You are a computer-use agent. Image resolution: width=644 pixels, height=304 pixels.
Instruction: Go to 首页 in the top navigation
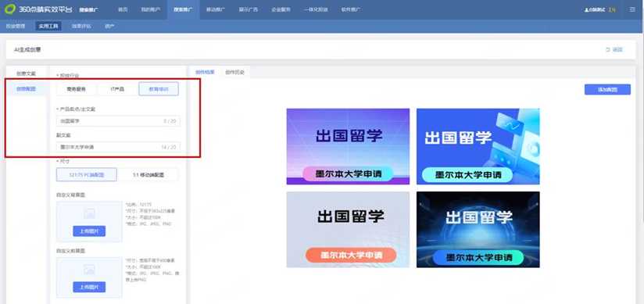(123, 9)
